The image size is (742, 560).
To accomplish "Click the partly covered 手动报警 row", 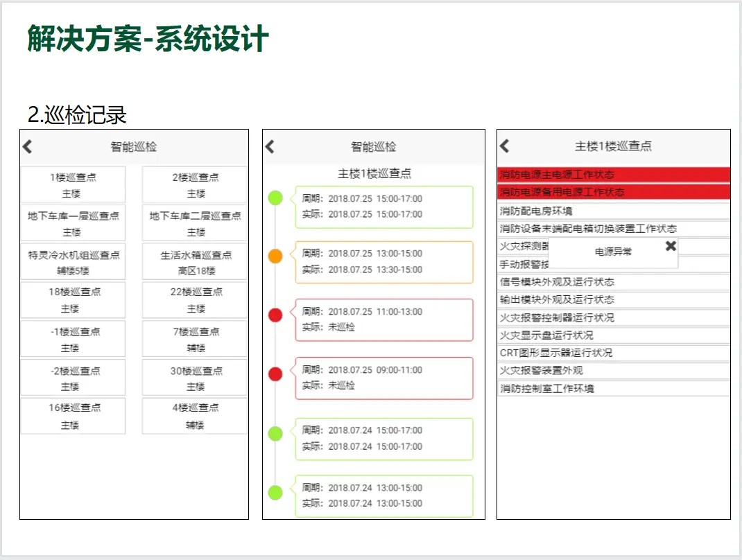I will [524, 264].
